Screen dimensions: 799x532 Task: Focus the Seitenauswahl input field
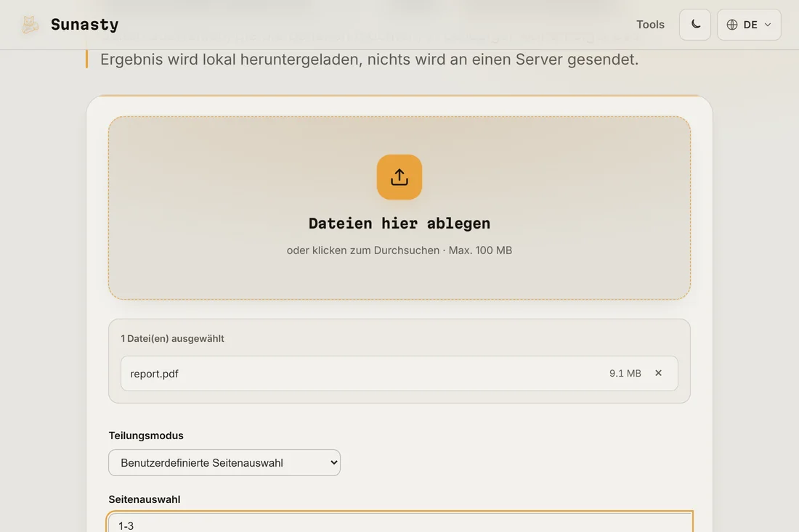pos(399,523)
